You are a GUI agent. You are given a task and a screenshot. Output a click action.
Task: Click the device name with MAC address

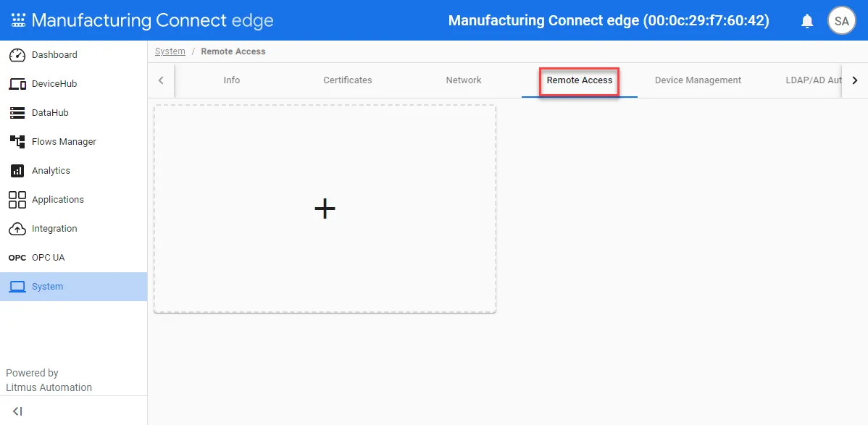point(609,21)
